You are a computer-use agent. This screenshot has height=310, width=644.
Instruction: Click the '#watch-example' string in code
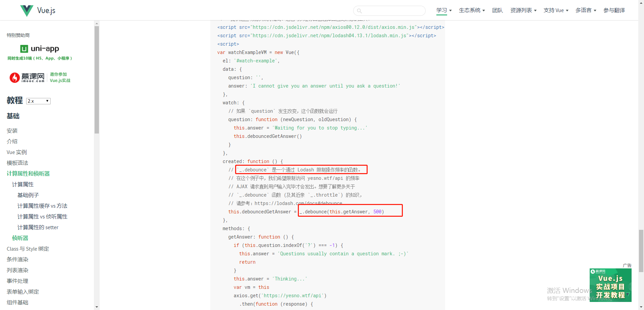click(x=255, y=61)
